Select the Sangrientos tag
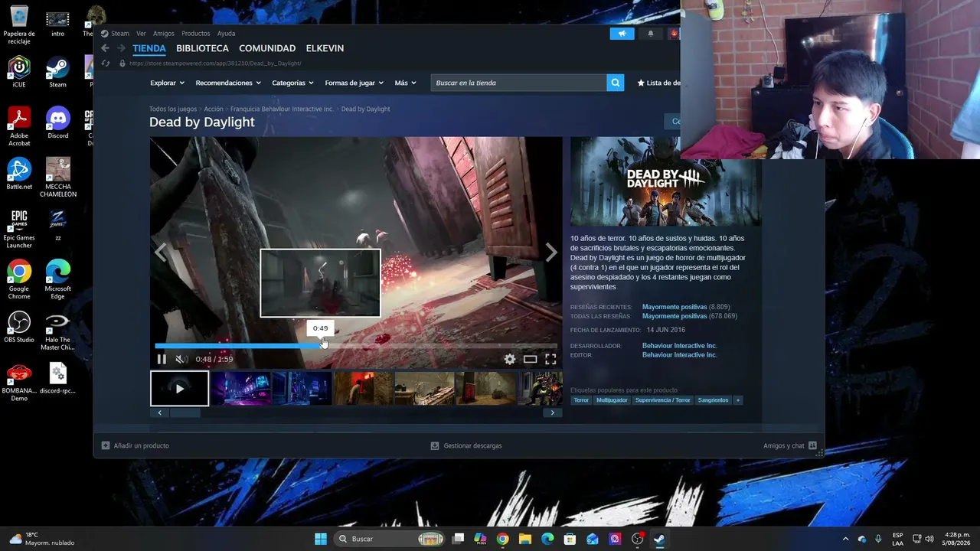Image resolution: width=980 pixels, height=551 pixels. coord(714,400)
